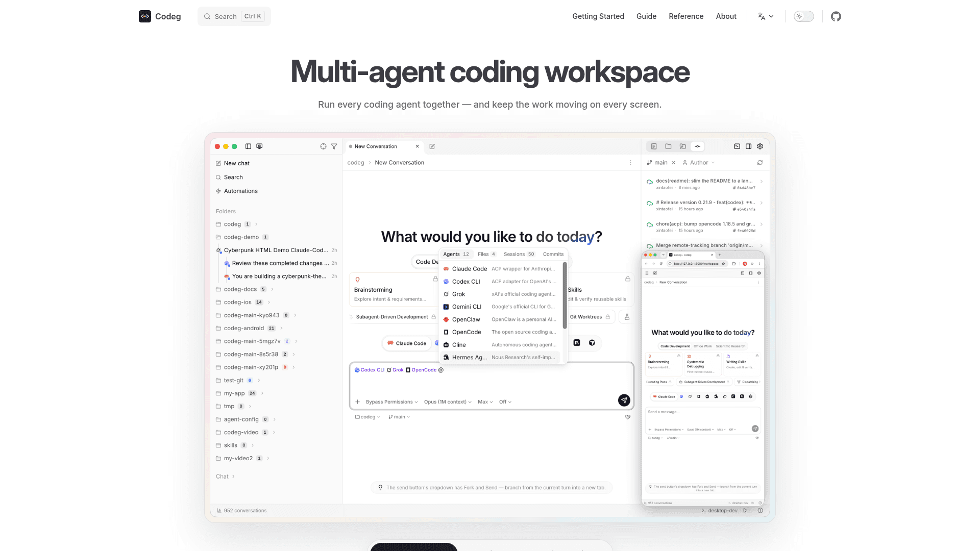The image size is (980, 551).
Task: Open the folder view icon in right panel
Action: pyautogui.click(x=668, y=146)
